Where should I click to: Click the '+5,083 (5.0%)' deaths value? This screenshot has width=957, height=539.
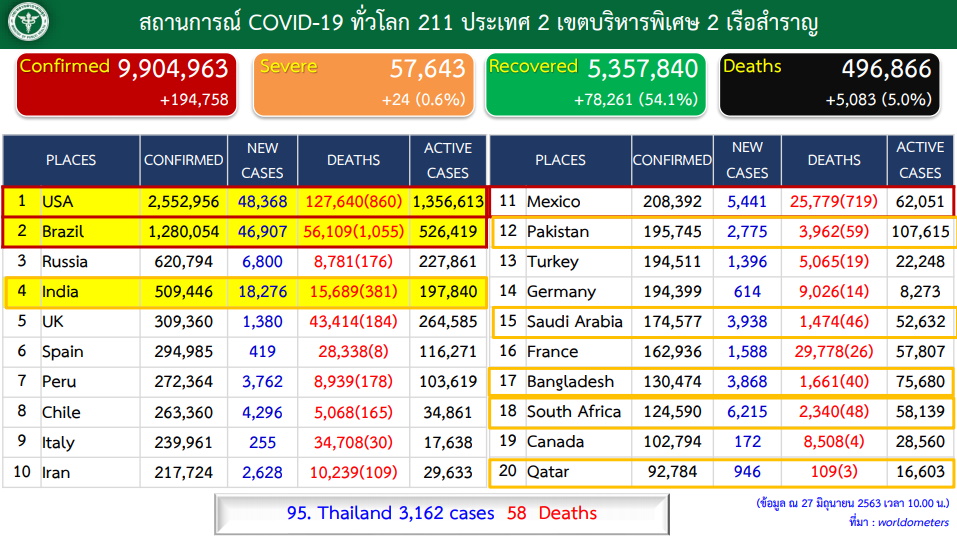coord(879,99)
